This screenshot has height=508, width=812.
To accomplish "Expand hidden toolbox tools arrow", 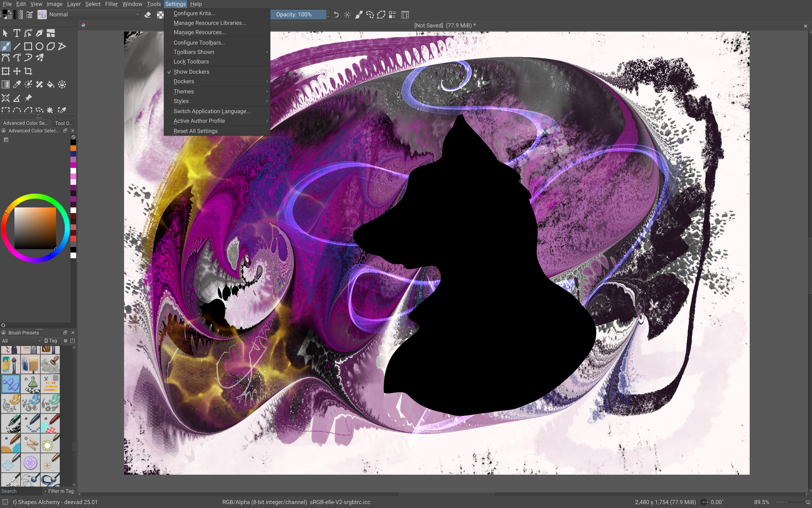I will [38, 115].
